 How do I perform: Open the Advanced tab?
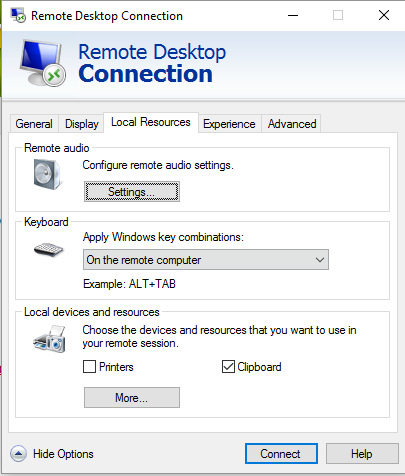pyautogui.click(x=292, y=124)
